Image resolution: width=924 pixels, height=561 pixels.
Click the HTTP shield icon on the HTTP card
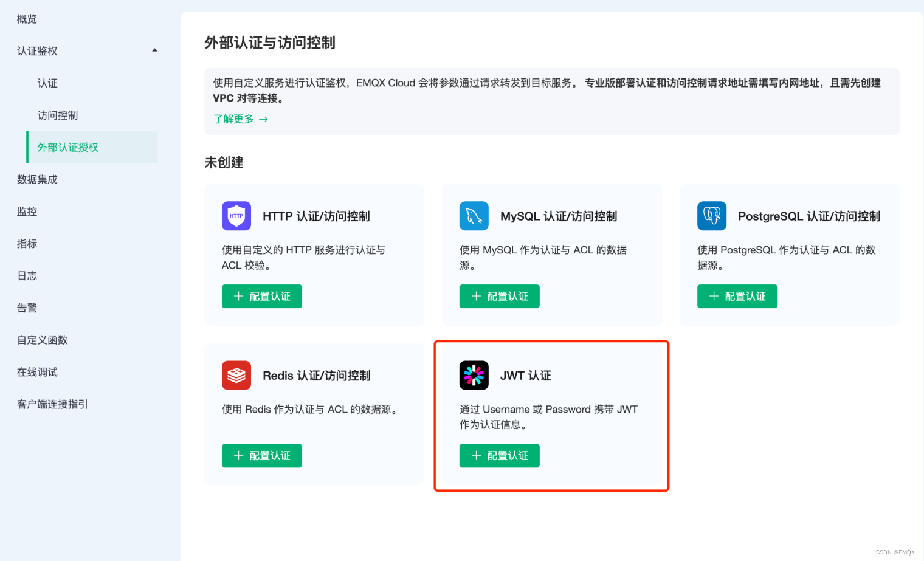[x=236, y=216]
